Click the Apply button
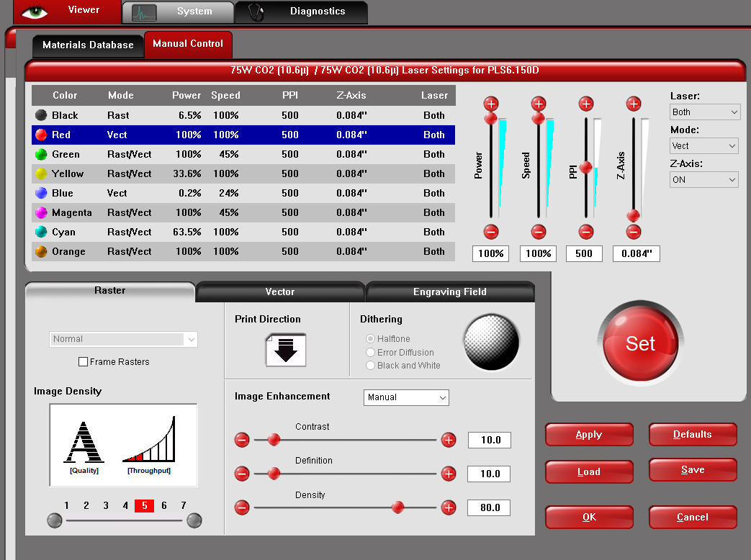 [589, 435]
